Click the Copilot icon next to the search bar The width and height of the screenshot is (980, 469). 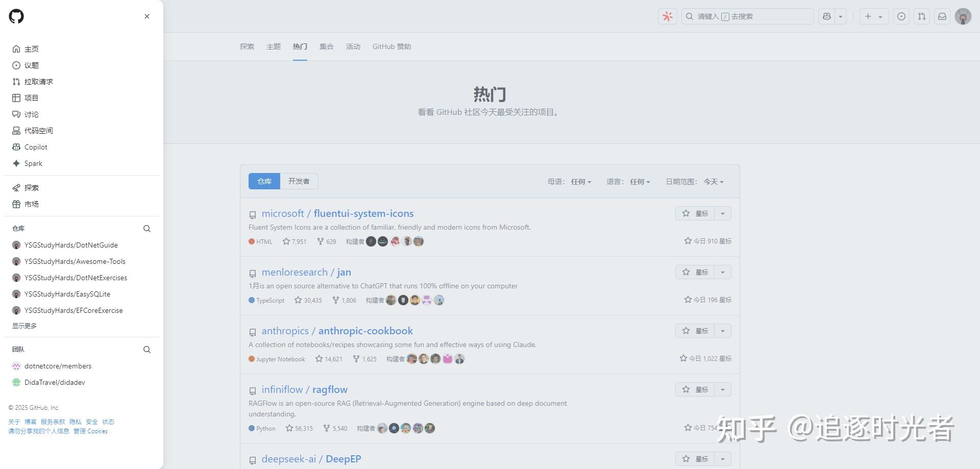[x=667, y=16]
